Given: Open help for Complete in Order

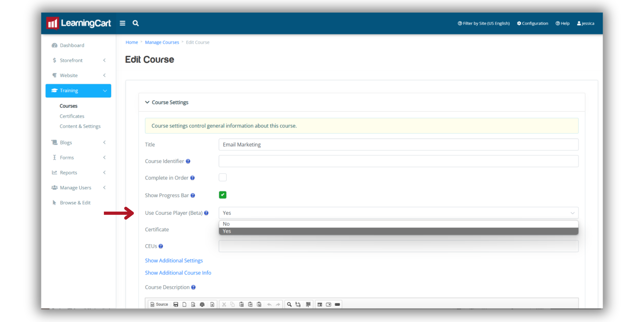Looking at the screenshot, I should 192,178.
